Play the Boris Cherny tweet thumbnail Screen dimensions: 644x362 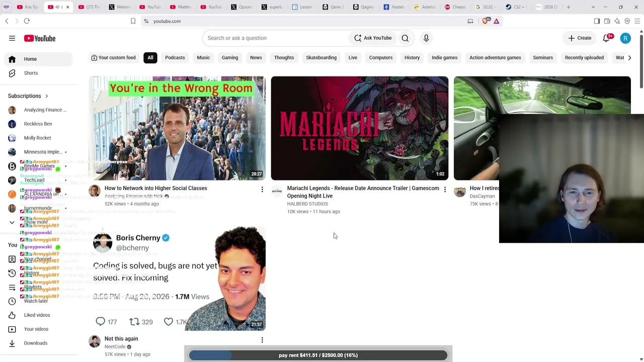tap(177, 279)
